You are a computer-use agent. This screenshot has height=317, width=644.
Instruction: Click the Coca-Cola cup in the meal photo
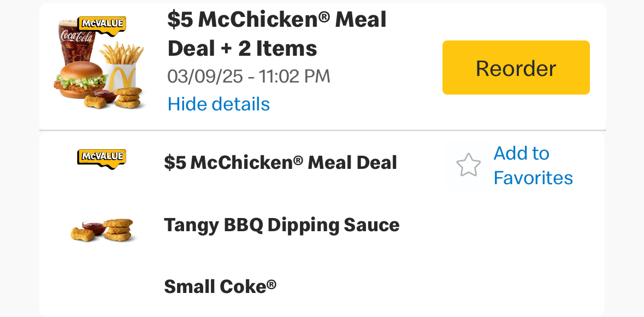point(75,44)
